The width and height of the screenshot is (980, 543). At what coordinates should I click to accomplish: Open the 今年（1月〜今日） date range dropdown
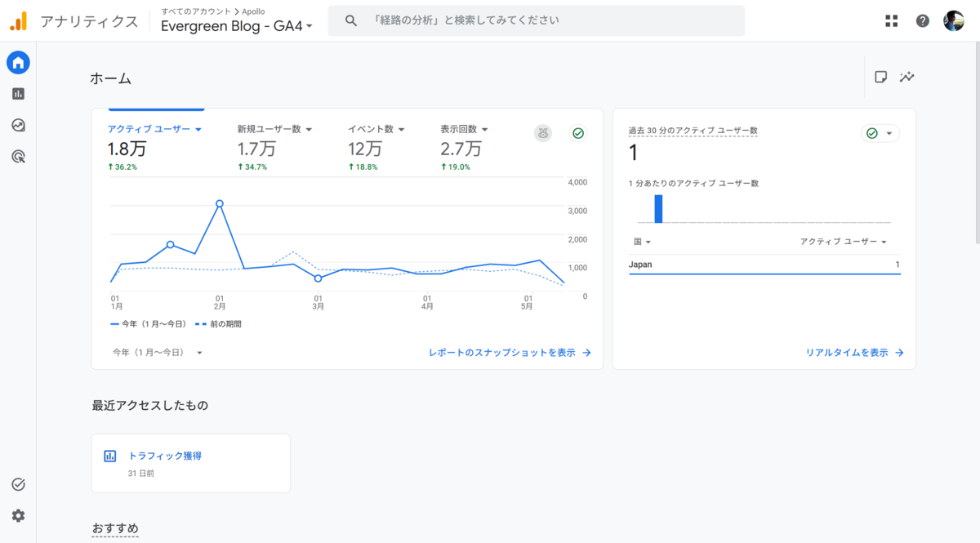click(x=158, y=353)
